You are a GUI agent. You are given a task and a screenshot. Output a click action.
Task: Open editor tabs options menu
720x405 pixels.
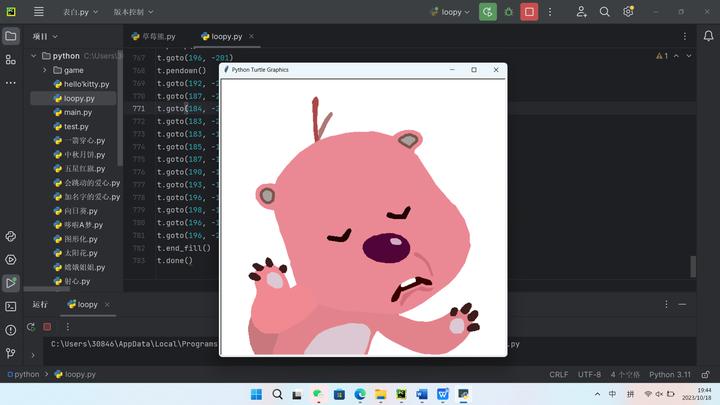tap(685, 36)
